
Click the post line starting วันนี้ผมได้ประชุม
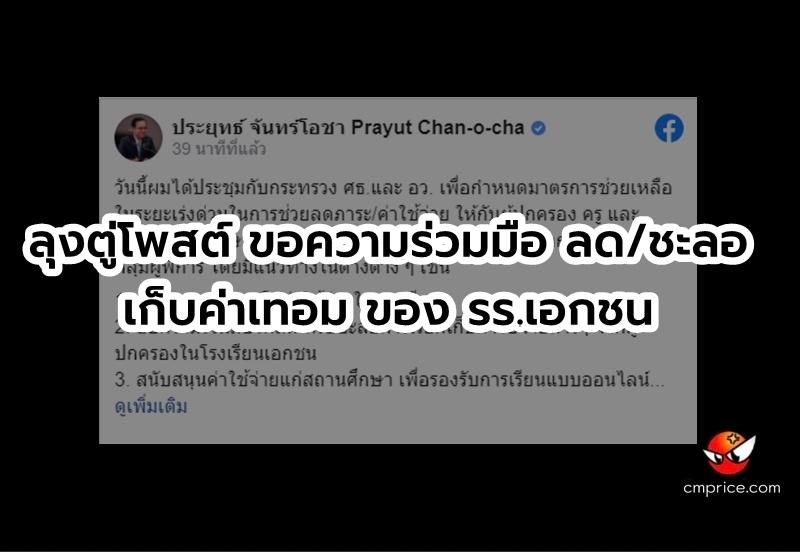[393, 188]
